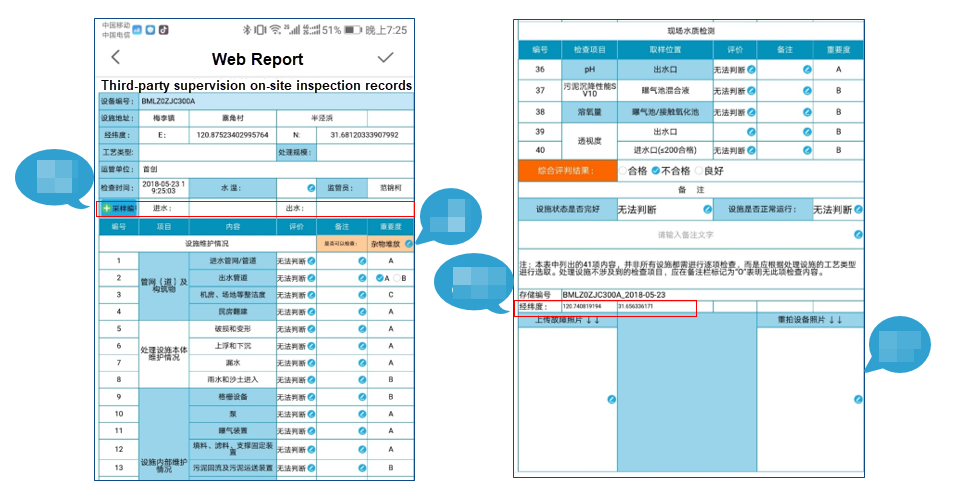Click the orange 综合评判结果 label
The width and height of the screenshot is (965, 500).
pos(567,171)
